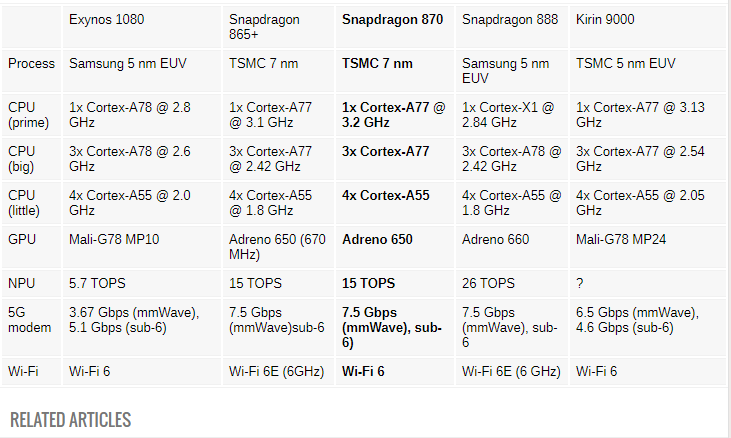
Task: Select the CPU (prime) row label
Action: (28, 114)
